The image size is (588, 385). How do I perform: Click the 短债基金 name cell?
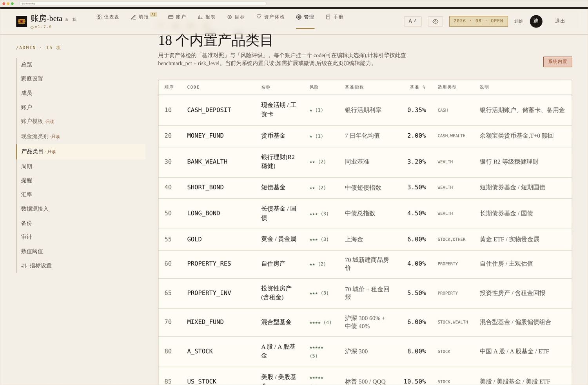click(273, 187)
